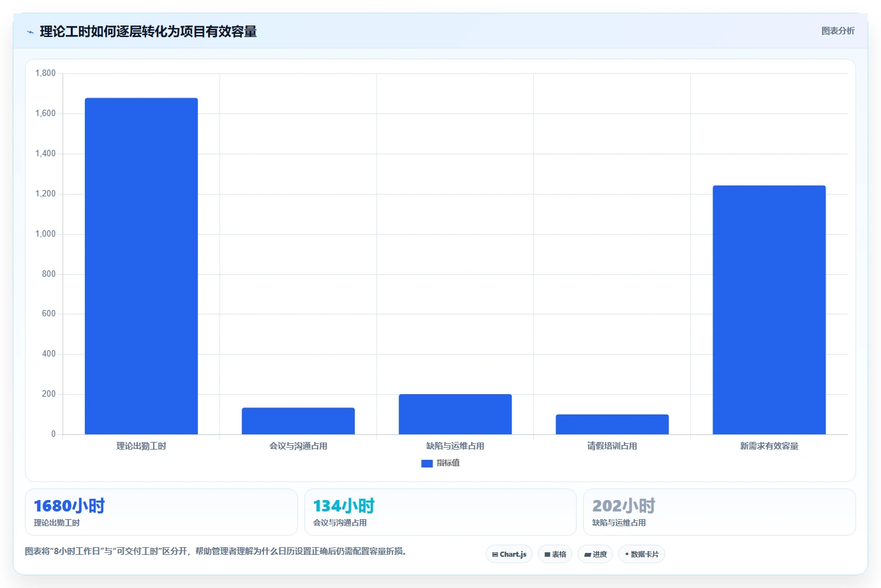Click the 1,000 y-axis tick
The height and width of the screenshot is (588, 881).
point(45,234)
